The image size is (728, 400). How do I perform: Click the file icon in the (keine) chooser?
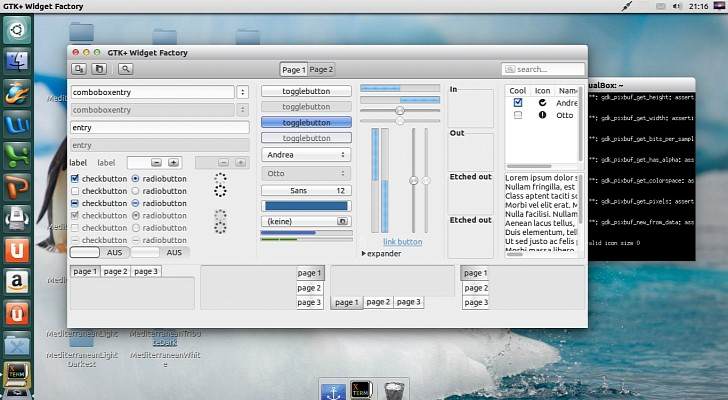[x=342, y=221]
